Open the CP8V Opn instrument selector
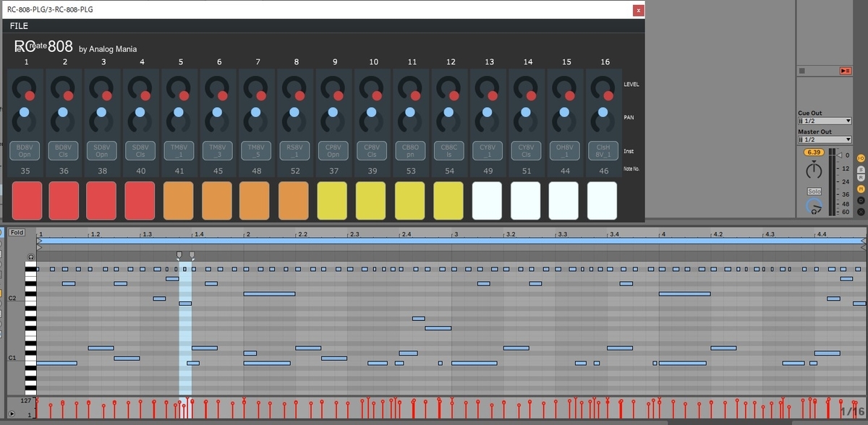This screenshot has width=868, height=425. tap(335, 150)
